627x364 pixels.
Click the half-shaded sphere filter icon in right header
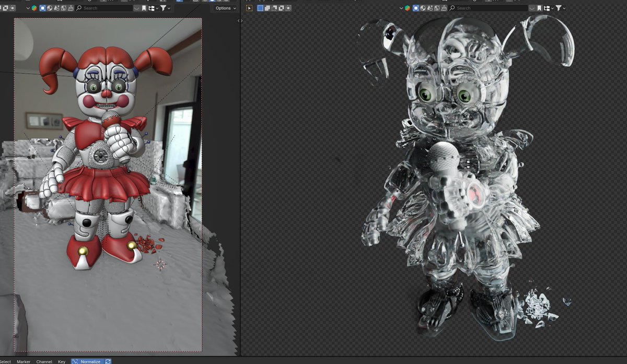pos(423,8)
